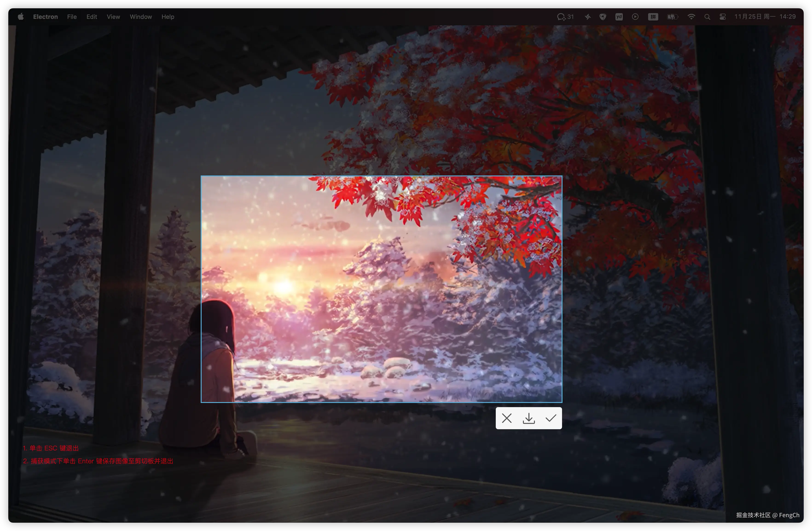The height and width of the screenshot is (531, 812).
Task: Click the pinwheel menu bar icon
Action: click(588, 17)
